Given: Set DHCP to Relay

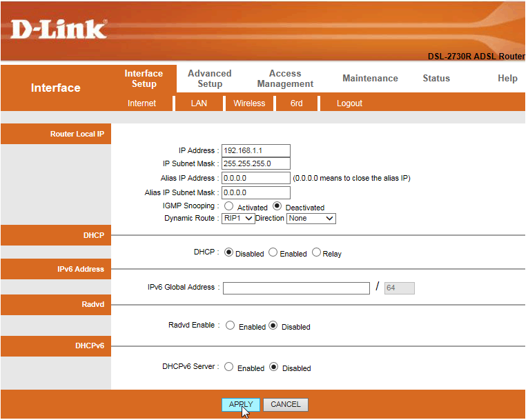Looking at the screenshot, I should [316, 252].
